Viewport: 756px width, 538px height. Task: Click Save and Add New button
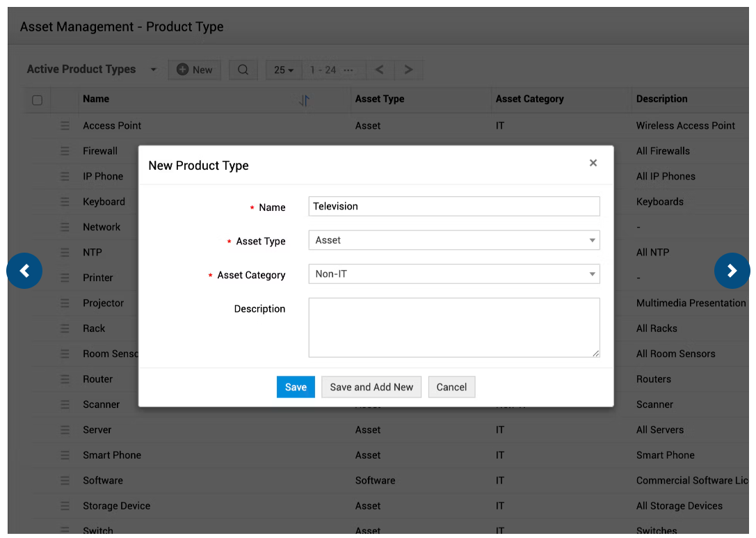pos(371,387)
